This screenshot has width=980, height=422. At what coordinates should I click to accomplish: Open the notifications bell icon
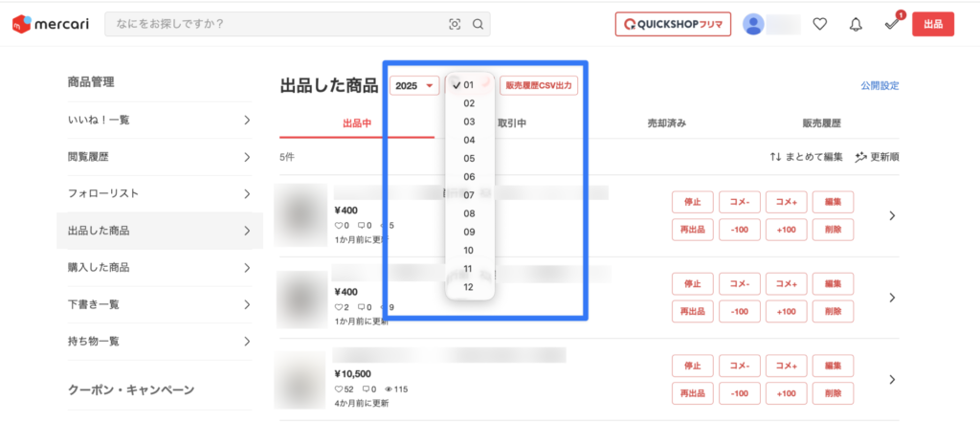point(856,24)
